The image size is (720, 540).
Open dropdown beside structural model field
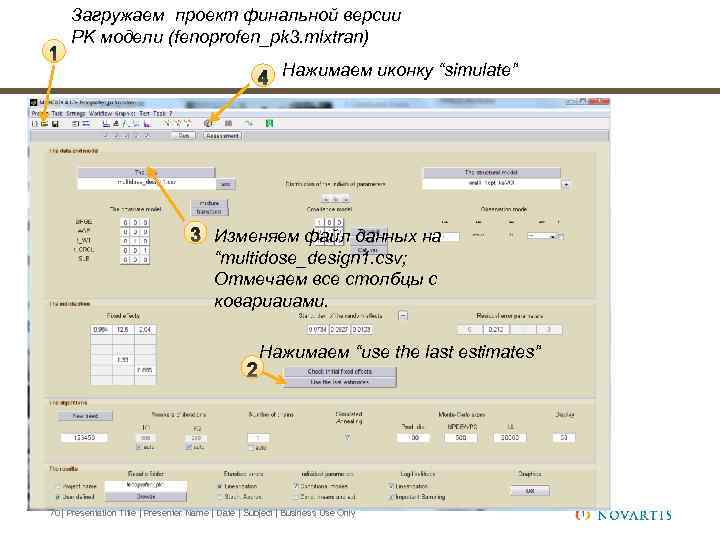click(566, 184)
